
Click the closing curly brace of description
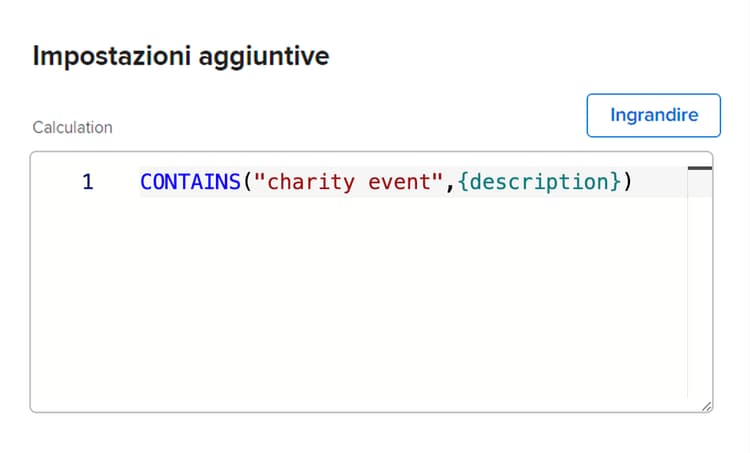(x=616, y=182)
